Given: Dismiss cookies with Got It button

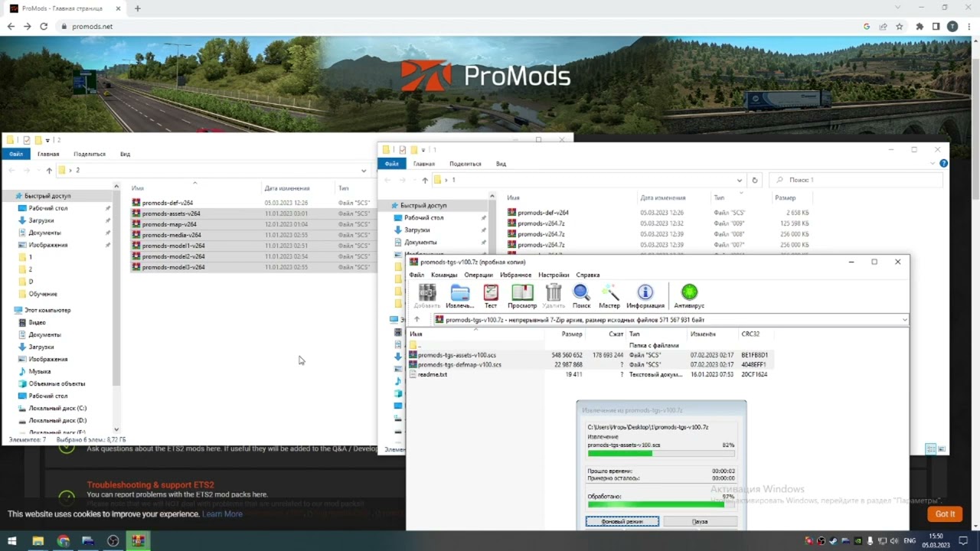Looking at the screenshot, I should (x=945, y=514).
